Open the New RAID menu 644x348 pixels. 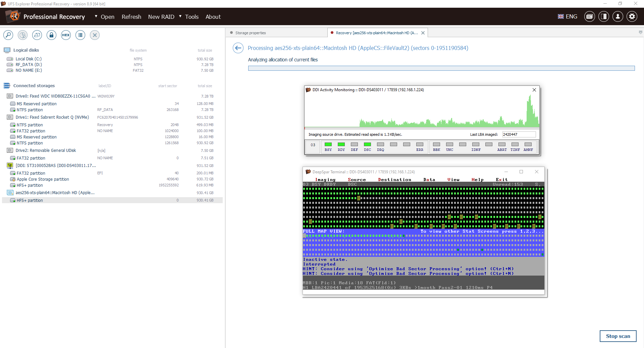point(161,17)
